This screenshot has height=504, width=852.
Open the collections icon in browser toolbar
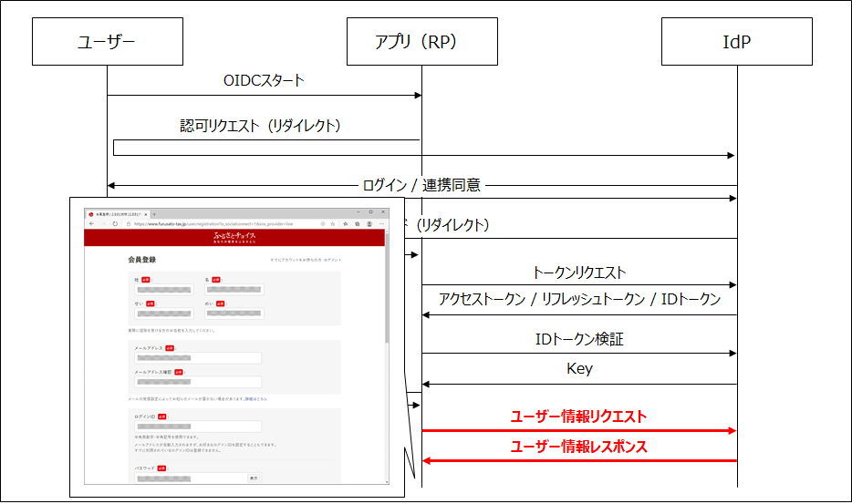click(x=357, y=224)
